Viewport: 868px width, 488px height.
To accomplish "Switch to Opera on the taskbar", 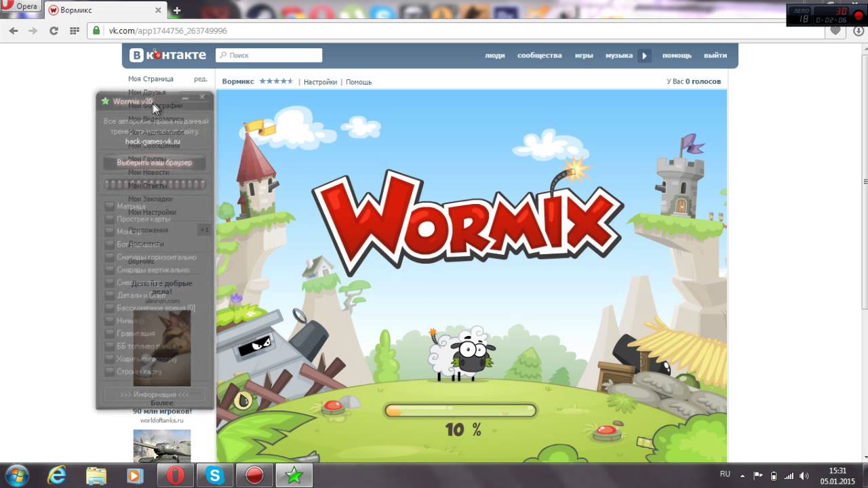I will [x=176, y=476].
